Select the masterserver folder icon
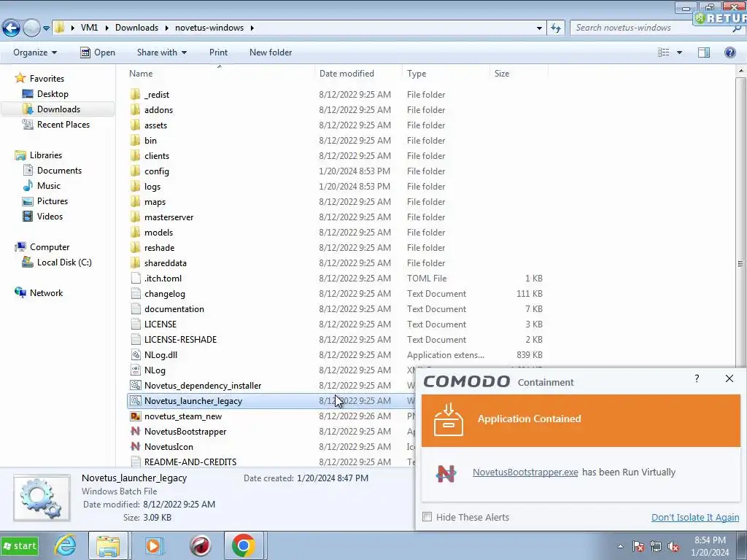Image resolution: width=747 pixels, height=560 pixels. [136, 217]
